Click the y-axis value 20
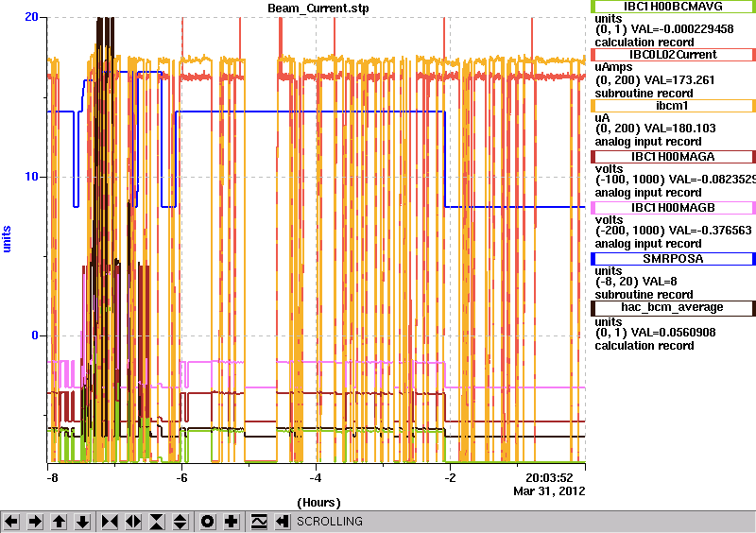This screenshot has height=533, width=756. click(x=31, y=16)
